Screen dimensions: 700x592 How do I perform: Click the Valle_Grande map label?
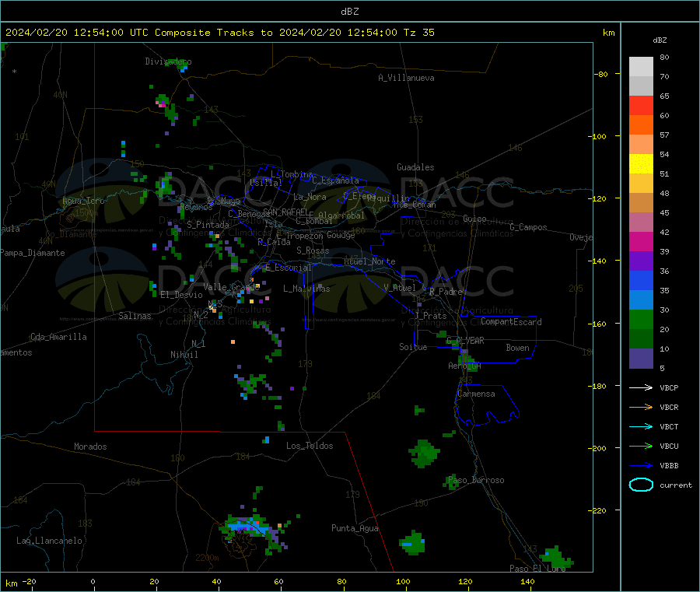click(232, 287)
